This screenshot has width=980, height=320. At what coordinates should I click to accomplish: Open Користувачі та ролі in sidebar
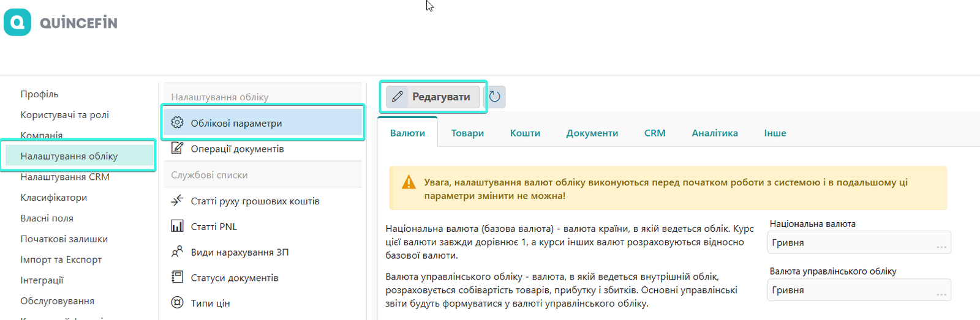[64, 114]
